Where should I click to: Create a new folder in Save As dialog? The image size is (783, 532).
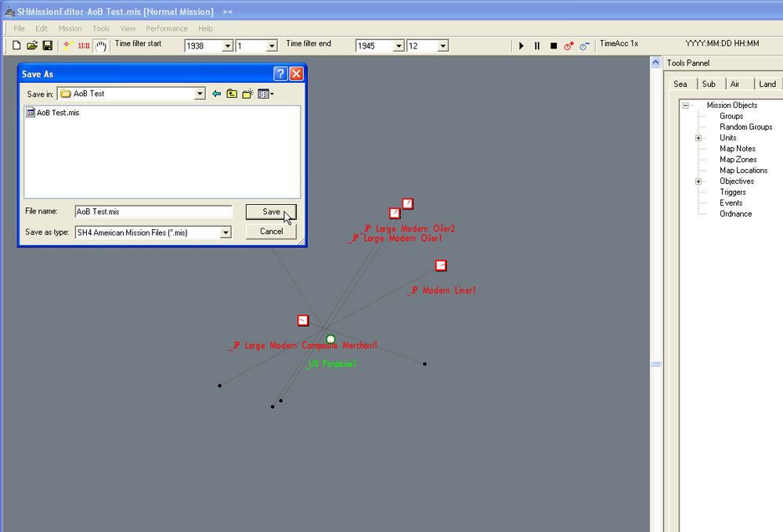pyautogui.click(x=248, y=94)
